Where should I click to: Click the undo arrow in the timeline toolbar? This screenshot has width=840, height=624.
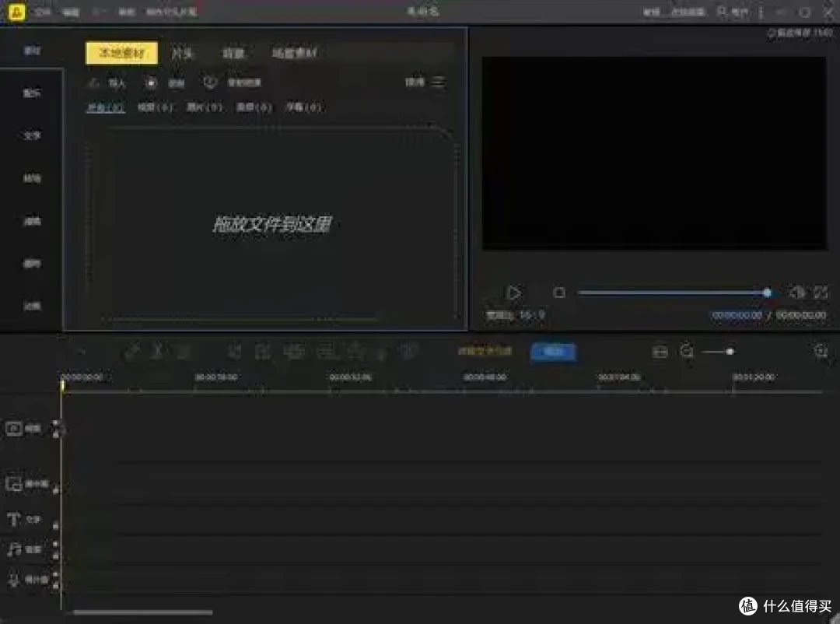[82, 352]
